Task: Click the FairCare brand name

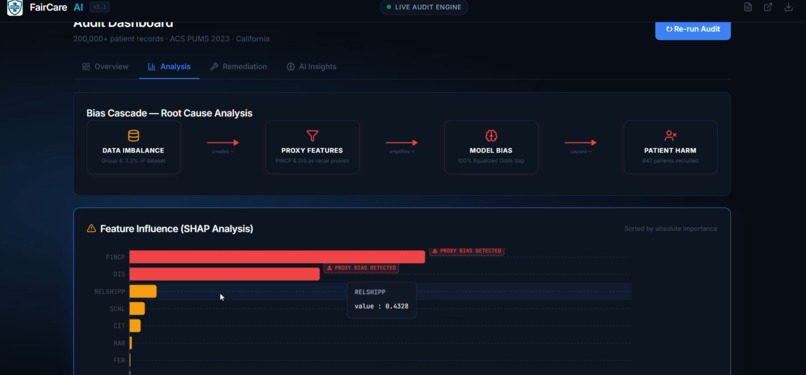Action: tap(48, 7)
